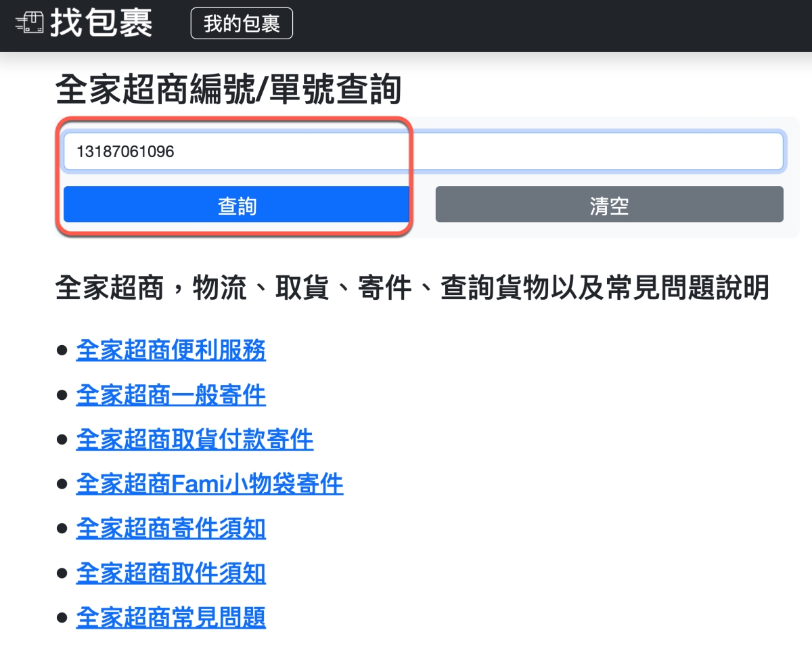Open the 全家超商一般寄件 link

171,395
